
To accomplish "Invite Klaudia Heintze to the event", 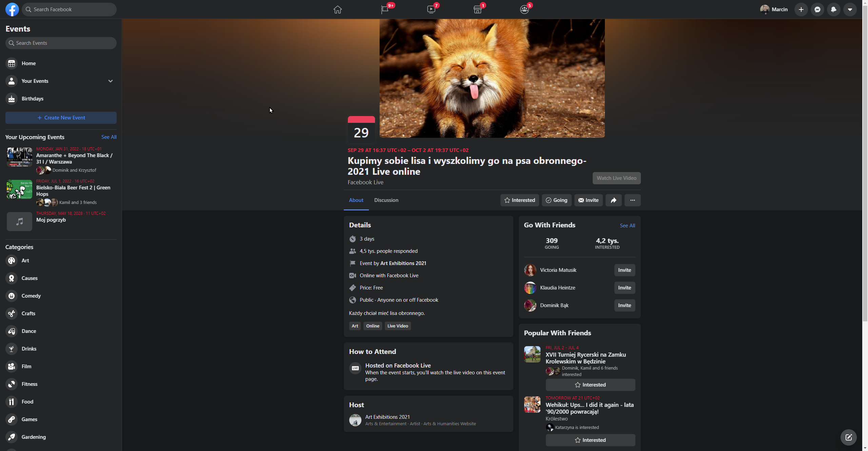I will [x=624, y=288].
